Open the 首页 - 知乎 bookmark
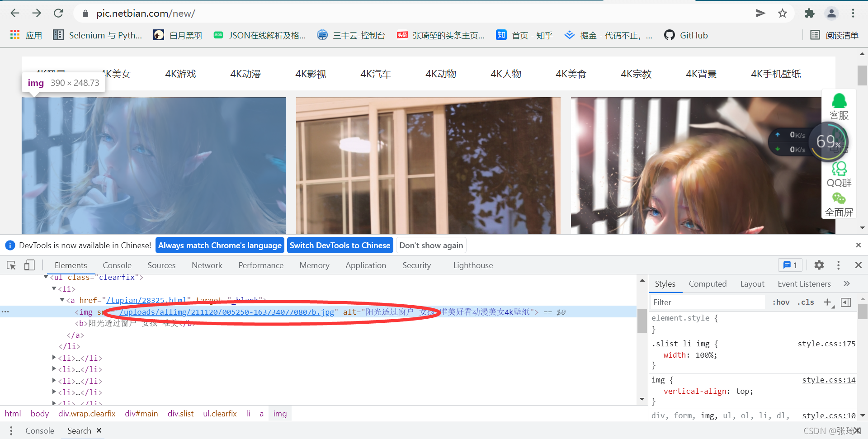The image size is (868, 439). [524, 35]
